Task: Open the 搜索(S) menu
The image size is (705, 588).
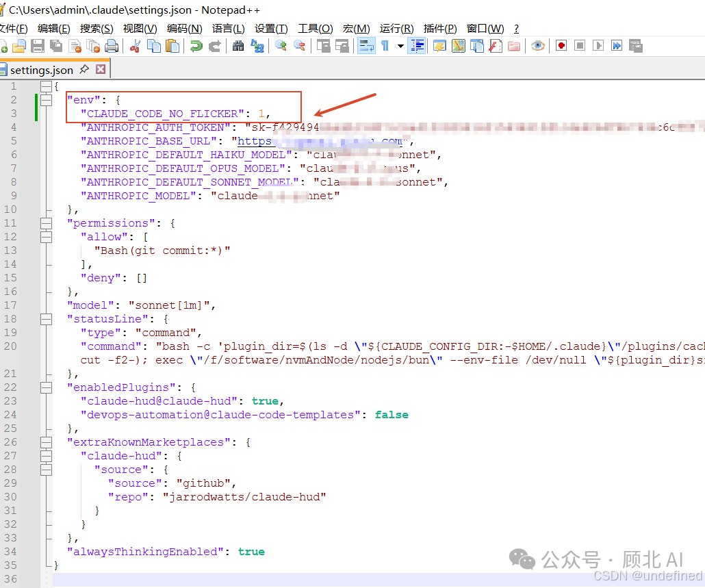Action: click(97, 29)
